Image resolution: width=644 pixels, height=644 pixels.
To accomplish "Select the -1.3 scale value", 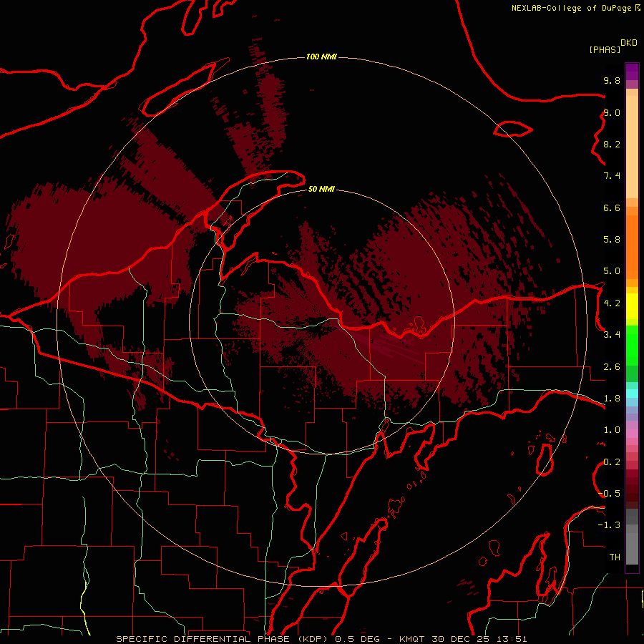I will pyautogui.click(x=609, y=525).
